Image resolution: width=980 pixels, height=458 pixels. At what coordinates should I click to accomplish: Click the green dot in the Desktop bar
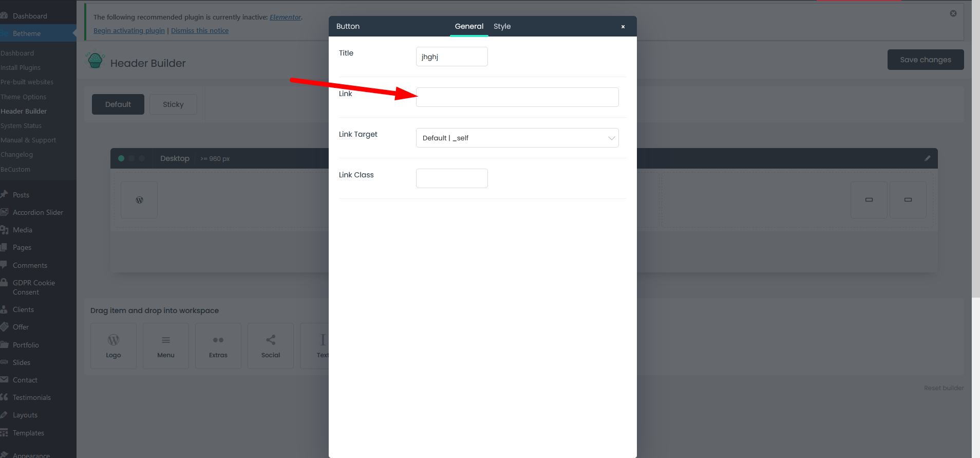coord(121,158)
